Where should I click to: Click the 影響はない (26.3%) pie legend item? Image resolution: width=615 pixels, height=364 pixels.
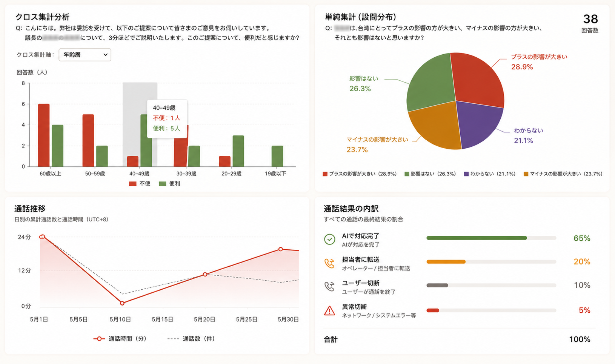pyautogui.click(x=430, y=174)
